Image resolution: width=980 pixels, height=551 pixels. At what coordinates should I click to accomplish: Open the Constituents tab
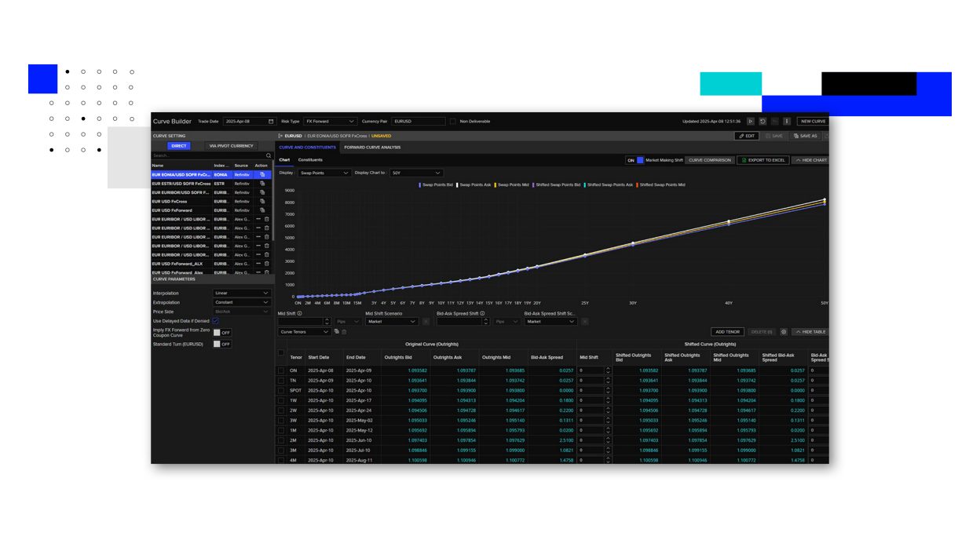tap(310, 159)
